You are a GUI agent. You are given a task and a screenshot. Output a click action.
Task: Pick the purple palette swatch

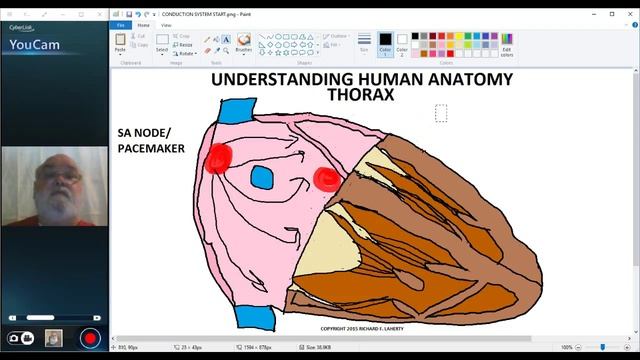point(494,36)
